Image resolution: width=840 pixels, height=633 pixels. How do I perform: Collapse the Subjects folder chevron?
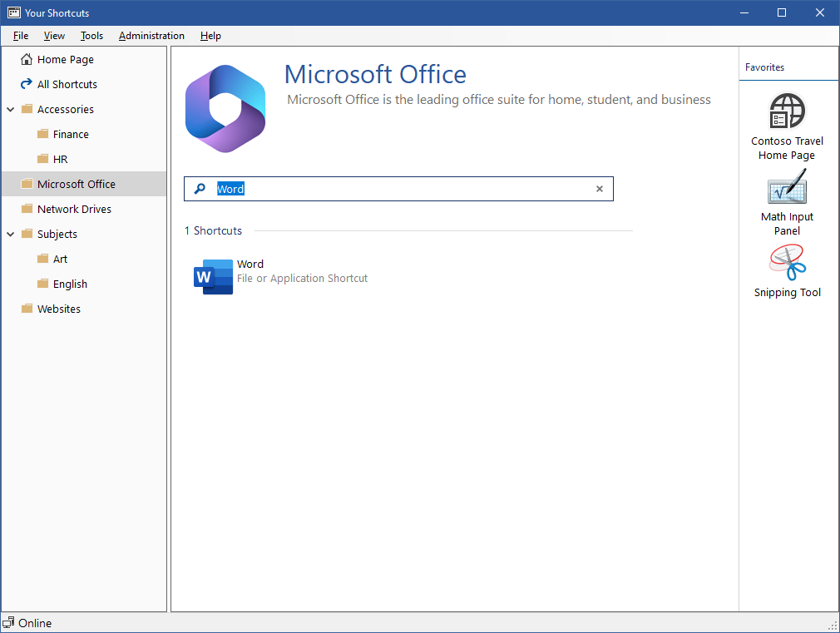click(x=11, y=234)
